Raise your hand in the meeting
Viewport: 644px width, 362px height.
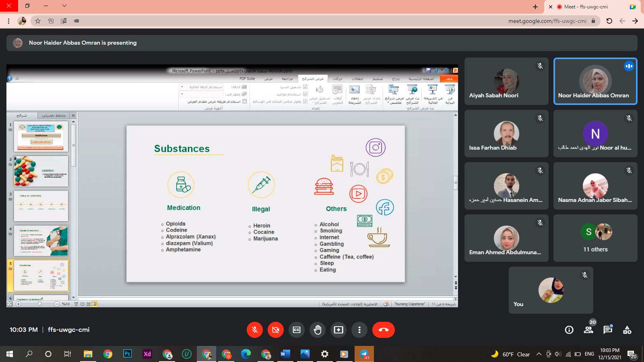click(318, 330)
